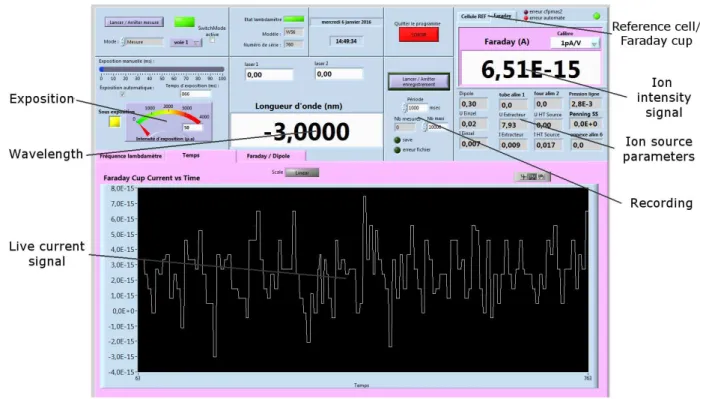Toggle the Exposition automatique checkbox

[x=122, y=94]
